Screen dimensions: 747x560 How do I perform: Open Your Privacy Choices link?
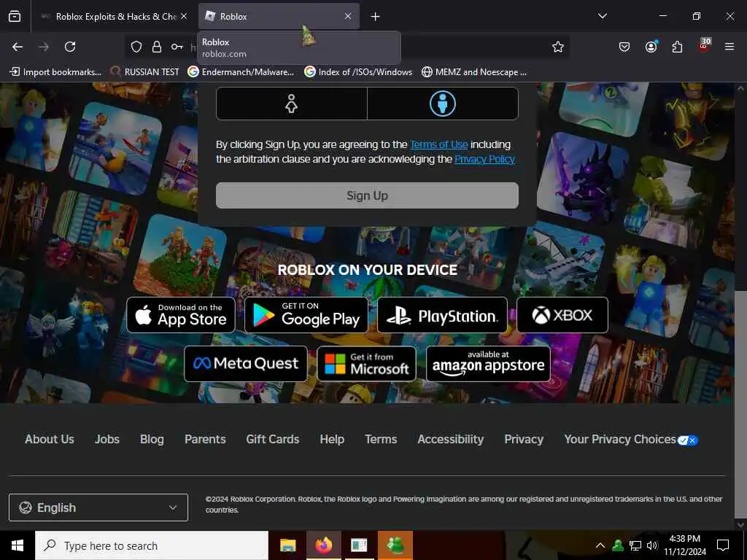point(631,440)
